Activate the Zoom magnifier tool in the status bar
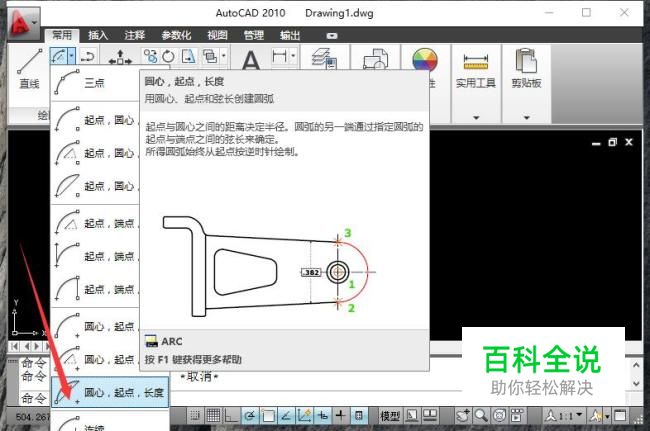The image size is (650, 431). coord(481,415)
